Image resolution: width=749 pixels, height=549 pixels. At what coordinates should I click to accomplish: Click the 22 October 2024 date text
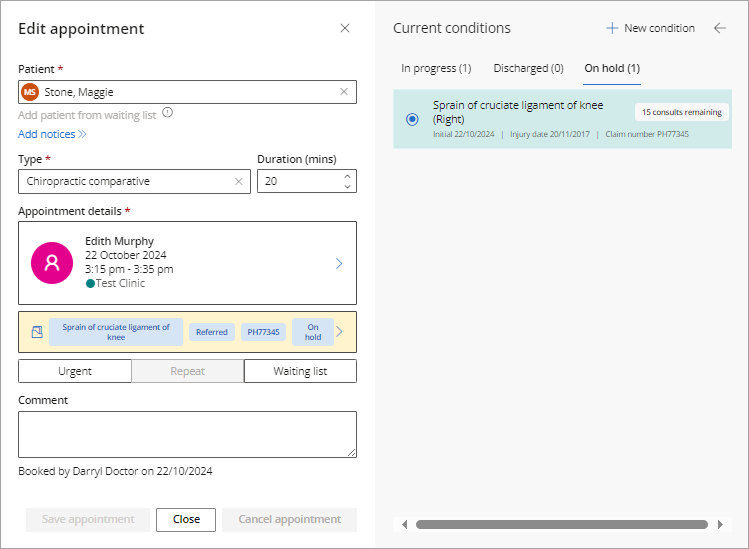pyautogui.click(x=126, y=255)
